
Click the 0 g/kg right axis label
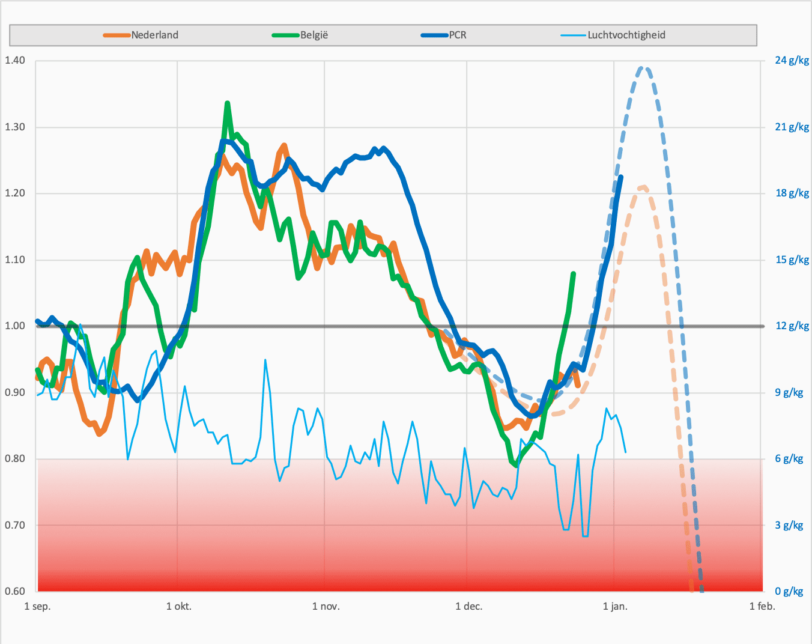tap(789, 591)
